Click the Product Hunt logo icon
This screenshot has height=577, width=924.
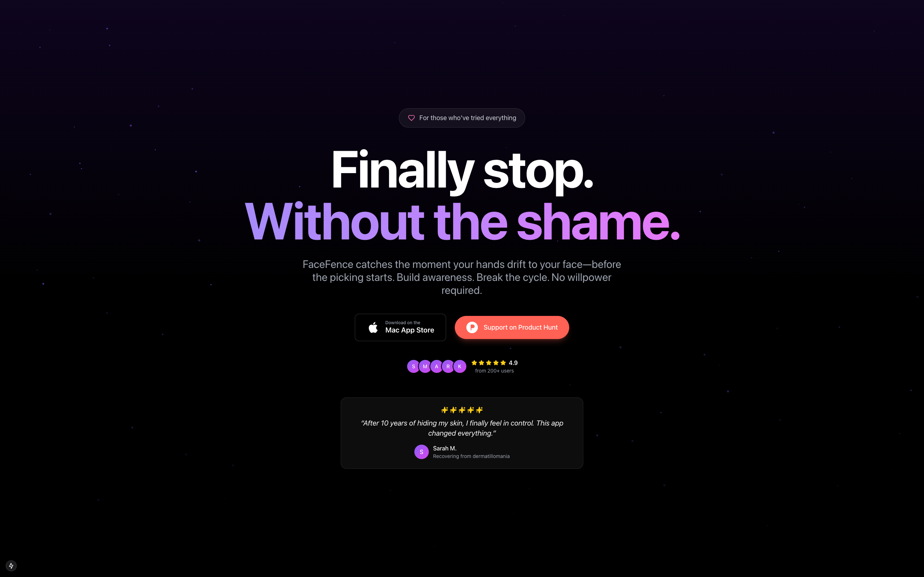[x=472, y=327]
